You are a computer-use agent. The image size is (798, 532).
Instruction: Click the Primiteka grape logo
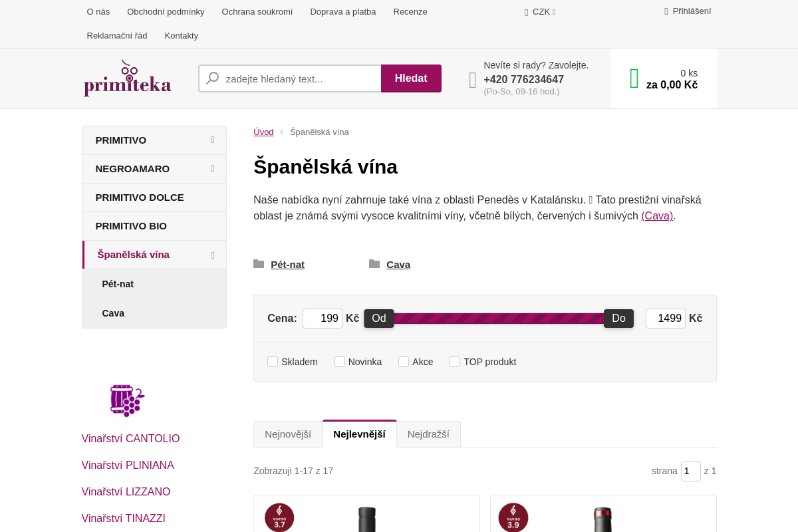[127, 78]
